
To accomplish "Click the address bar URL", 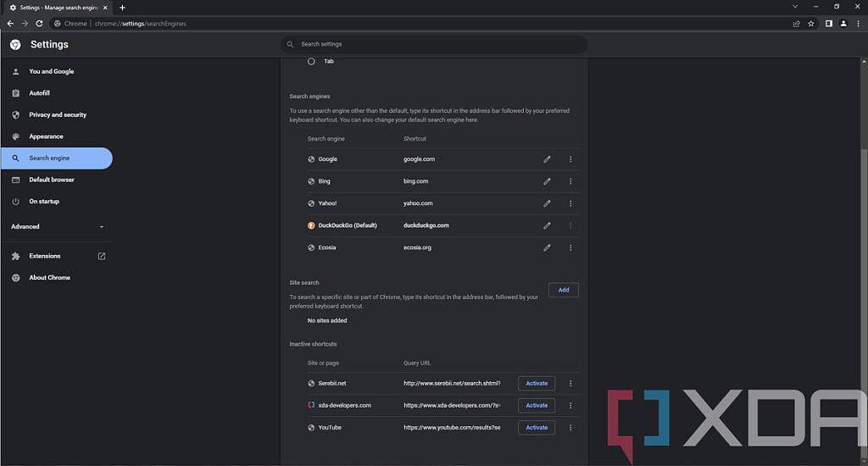I will (141, 24).
